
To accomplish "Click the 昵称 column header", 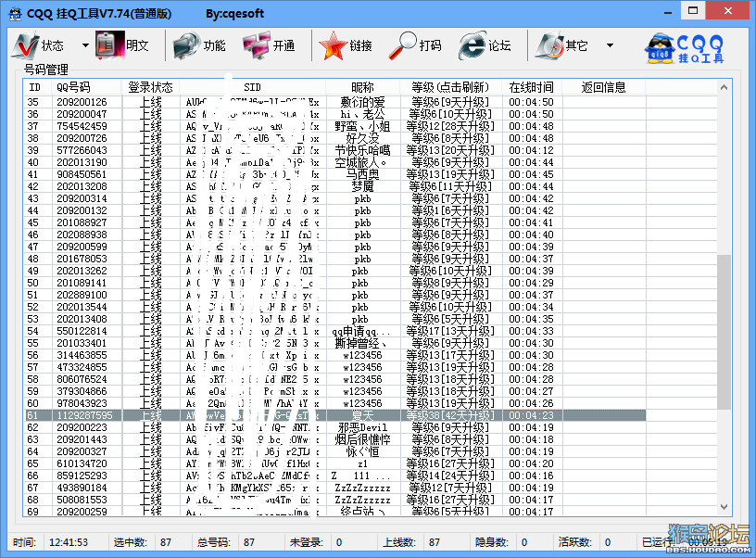I will tap(362, 87).
